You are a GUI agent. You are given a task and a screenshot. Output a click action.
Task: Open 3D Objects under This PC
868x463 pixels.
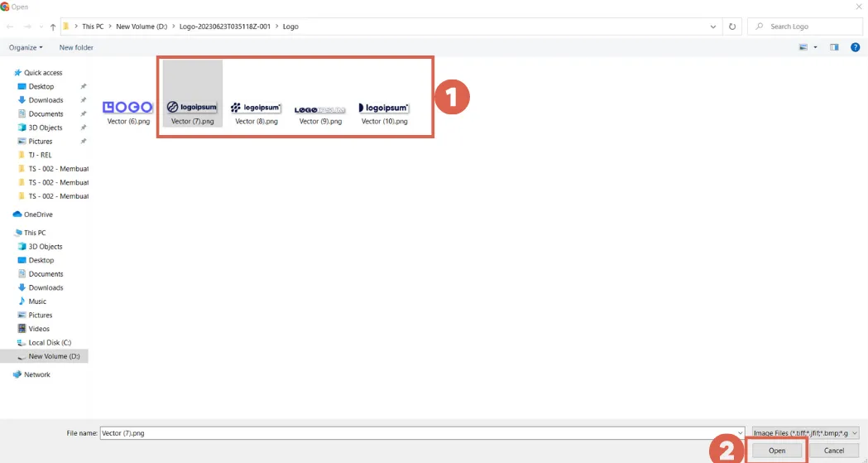click(x=45, y=247)
